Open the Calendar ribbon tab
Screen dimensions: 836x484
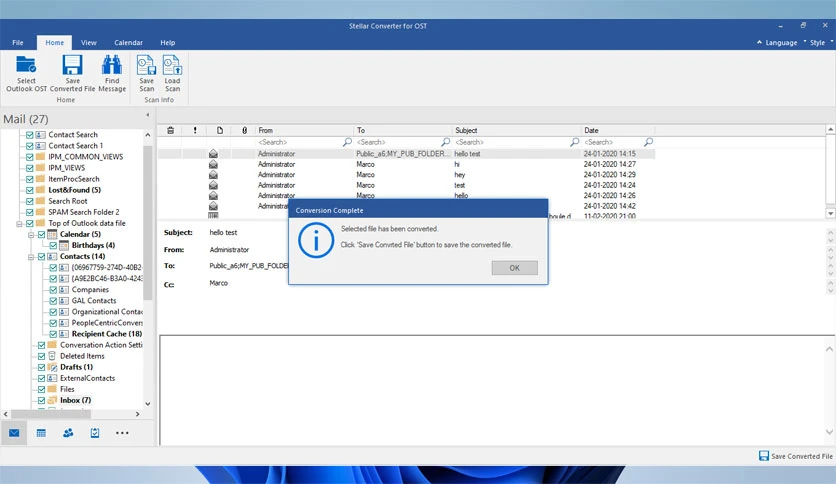pos(128,43)
